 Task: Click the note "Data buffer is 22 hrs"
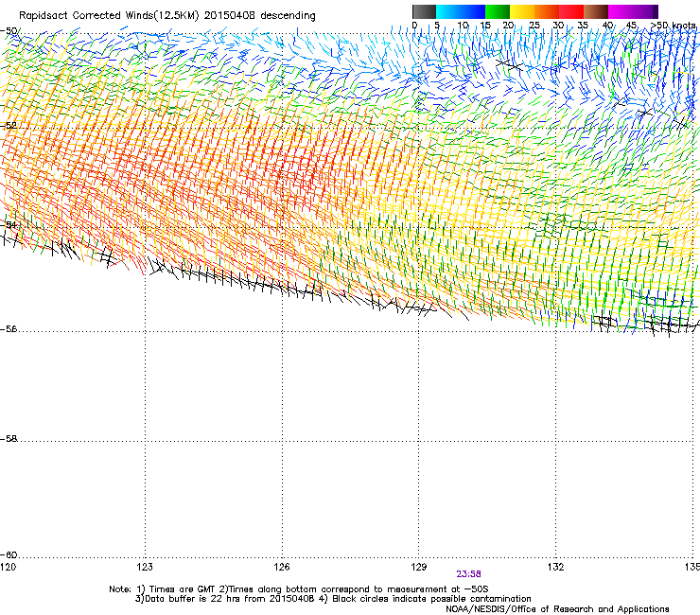(193, 599)
